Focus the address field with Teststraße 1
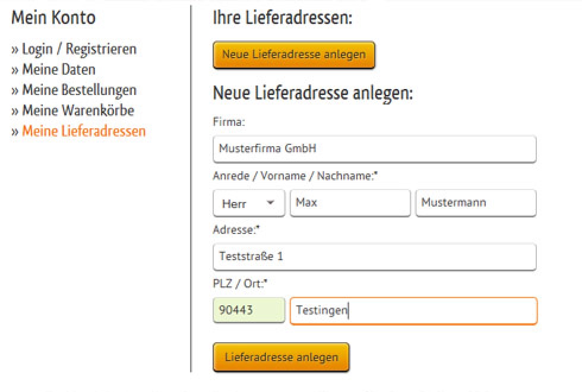The height and width of the screenshot is (392, 582). (374, 257)
